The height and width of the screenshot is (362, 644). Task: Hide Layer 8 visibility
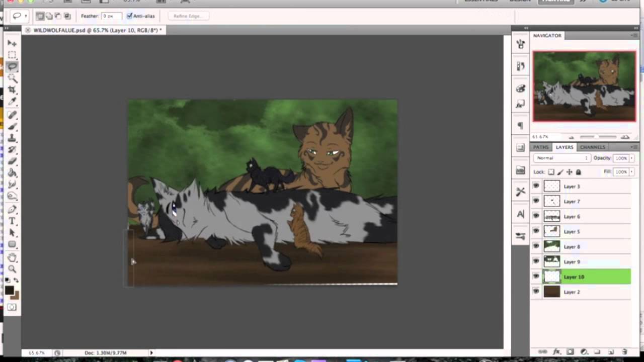pos(536,246)
